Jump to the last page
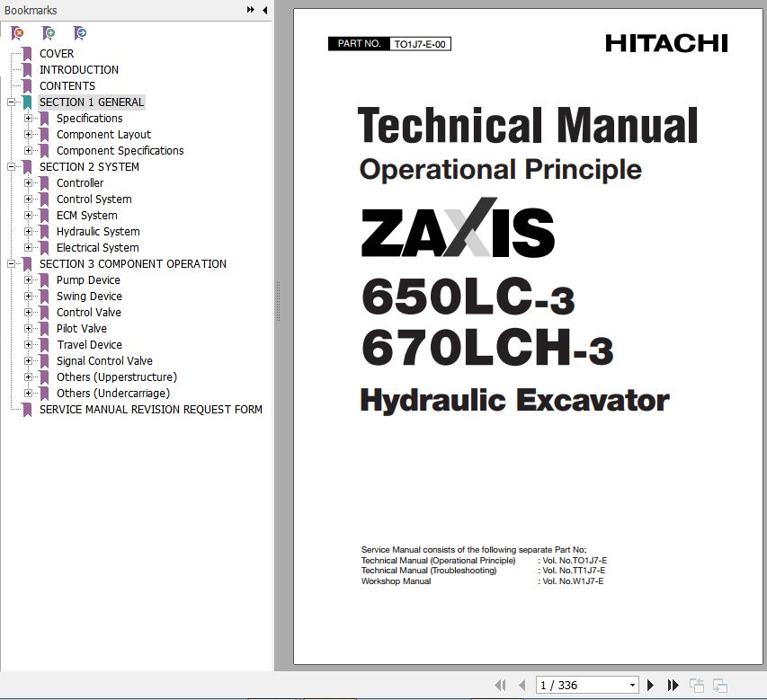 click(673, 686)
